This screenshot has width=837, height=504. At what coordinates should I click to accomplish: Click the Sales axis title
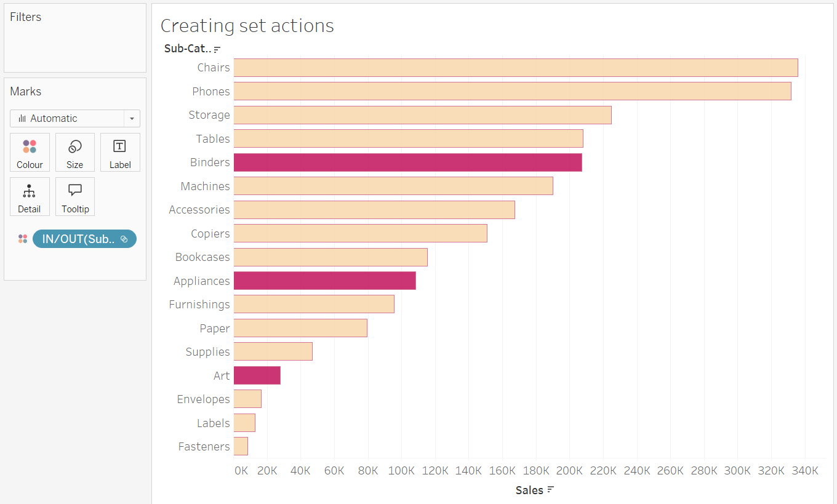[529, 490]
